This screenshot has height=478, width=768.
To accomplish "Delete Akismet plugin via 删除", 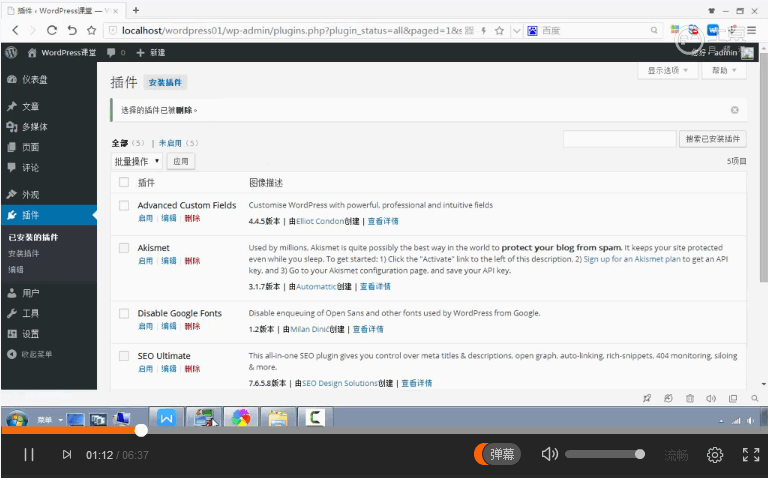I will (x=192, y=261).
